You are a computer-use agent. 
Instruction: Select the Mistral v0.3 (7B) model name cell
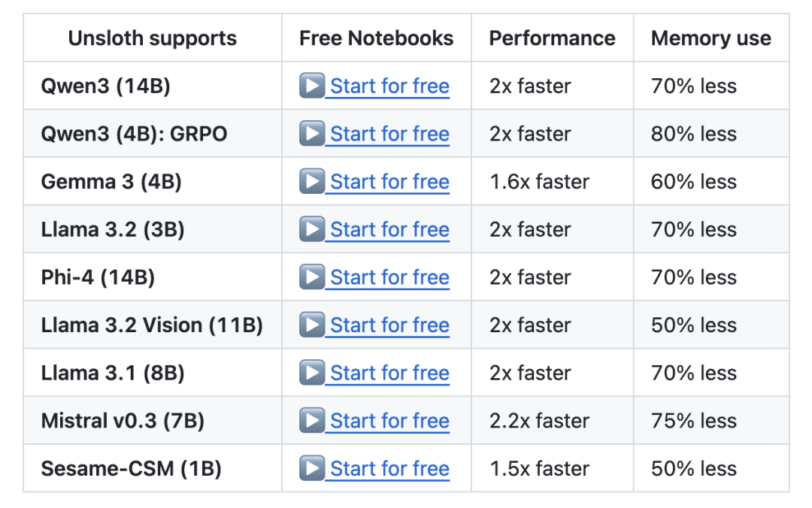coord(152,421)
